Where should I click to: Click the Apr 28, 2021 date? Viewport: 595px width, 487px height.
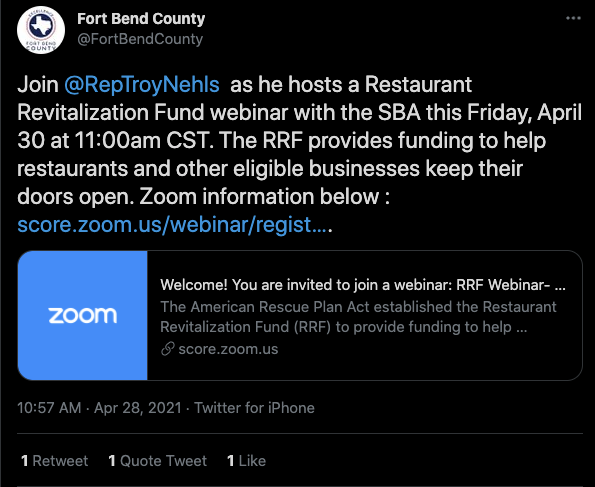point(138,408)
